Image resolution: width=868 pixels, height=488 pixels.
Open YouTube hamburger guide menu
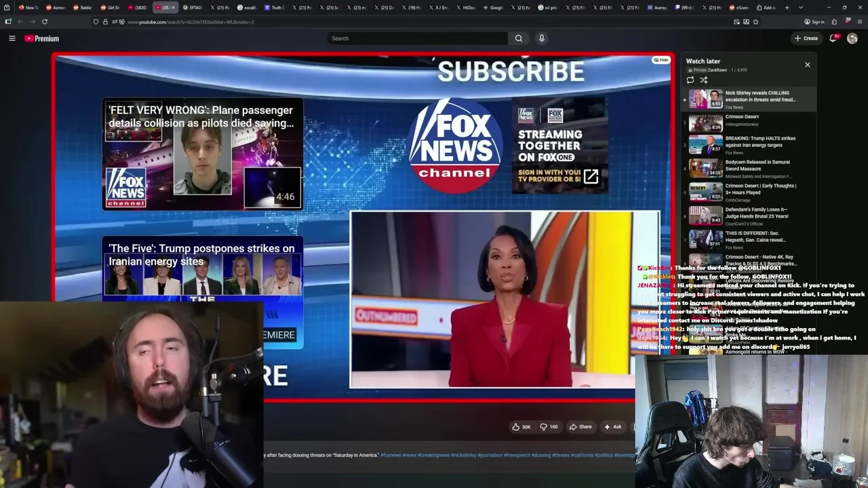point(12,39)
